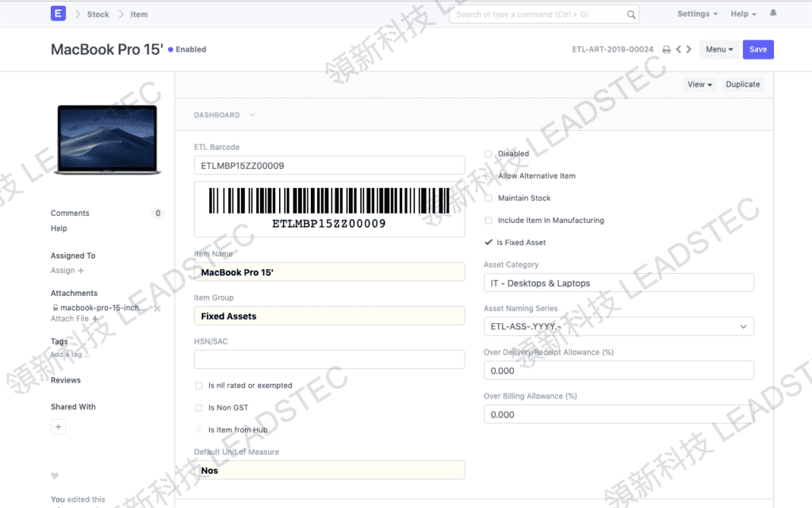
Task: Click the ERPNext logo icon
Action: (58, 13)
